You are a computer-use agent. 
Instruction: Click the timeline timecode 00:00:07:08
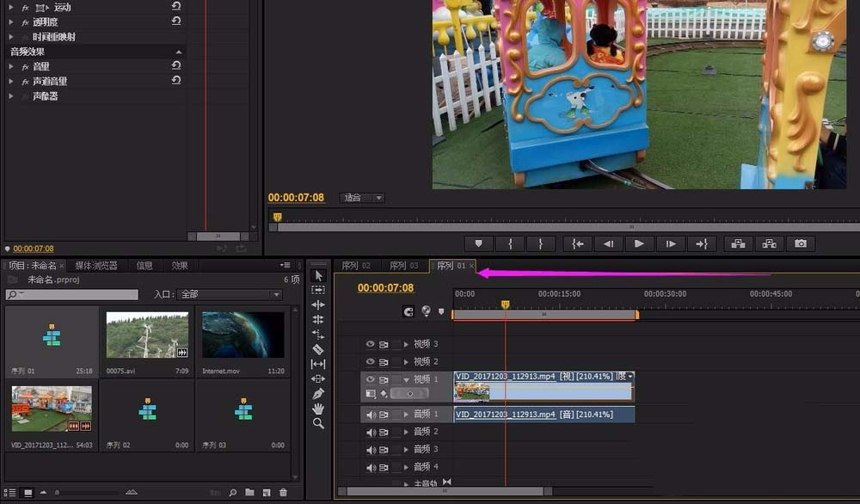coord(385,288)
